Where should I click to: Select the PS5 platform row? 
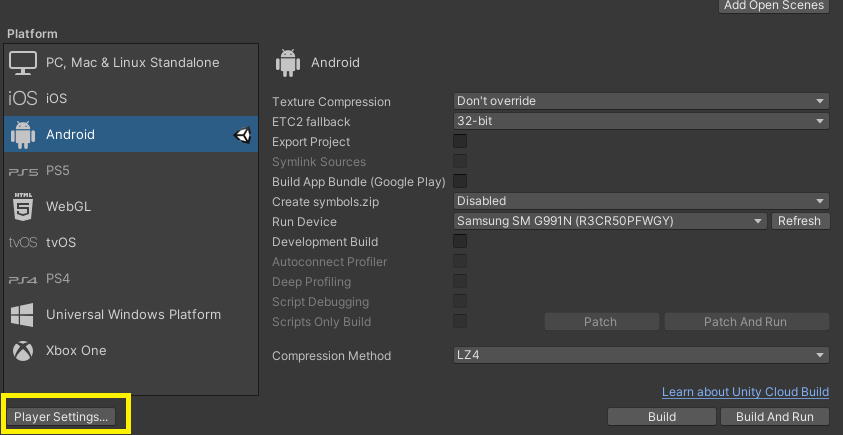point(131,170)
